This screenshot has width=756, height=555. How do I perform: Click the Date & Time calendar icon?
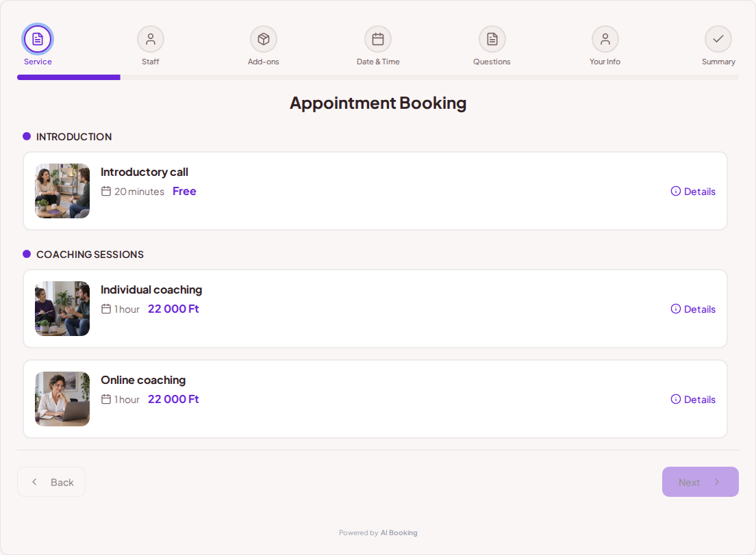378,39
